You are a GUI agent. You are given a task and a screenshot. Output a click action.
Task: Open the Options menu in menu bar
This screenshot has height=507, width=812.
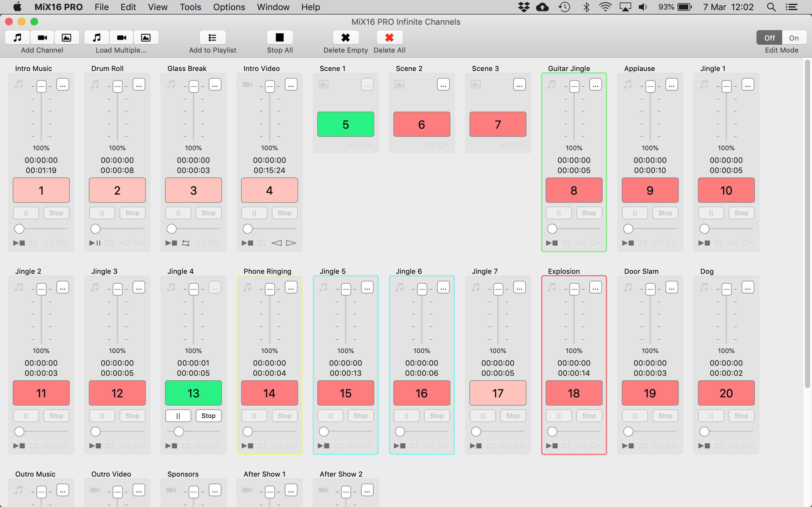(229, 7)
